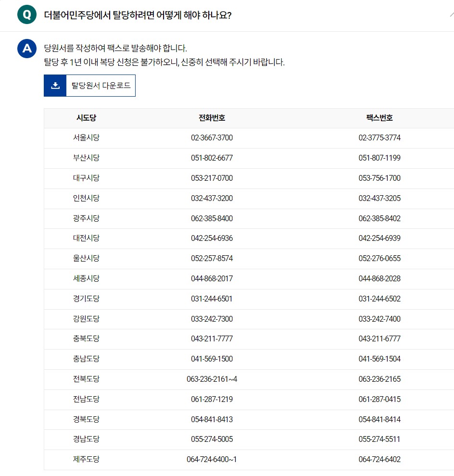Viewport: 454px width, 476px height.
Task: Click phone number 063-236-2161~4
Action: pyautogui.click(x=212, y=379)
